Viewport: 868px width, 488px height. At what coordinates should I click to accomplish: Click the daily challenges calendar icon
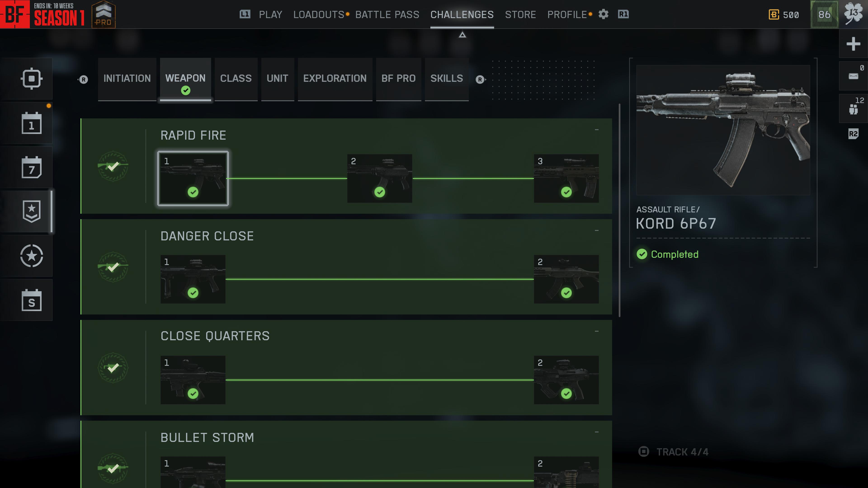pyautogui.click(x=31, y=123)
